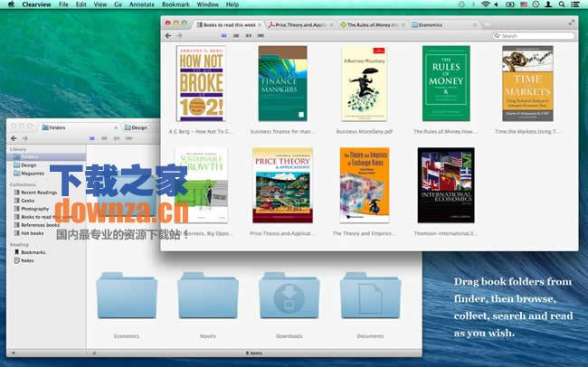Go forward in the front Clearview window
The image size is (588, 367).
[179, 35]
